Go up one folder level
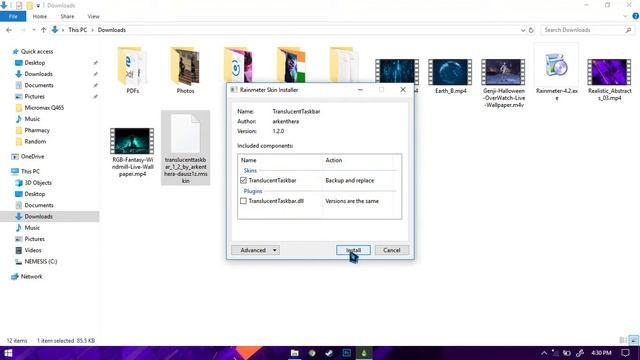640x360 pixels. pyautogui.click(x=43, y=30)
